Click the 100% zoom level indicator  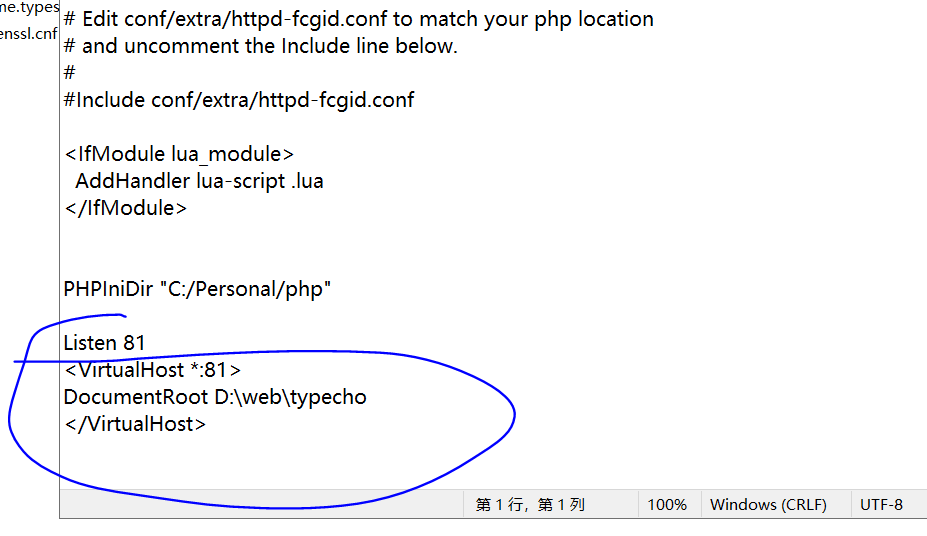(667, 504)
